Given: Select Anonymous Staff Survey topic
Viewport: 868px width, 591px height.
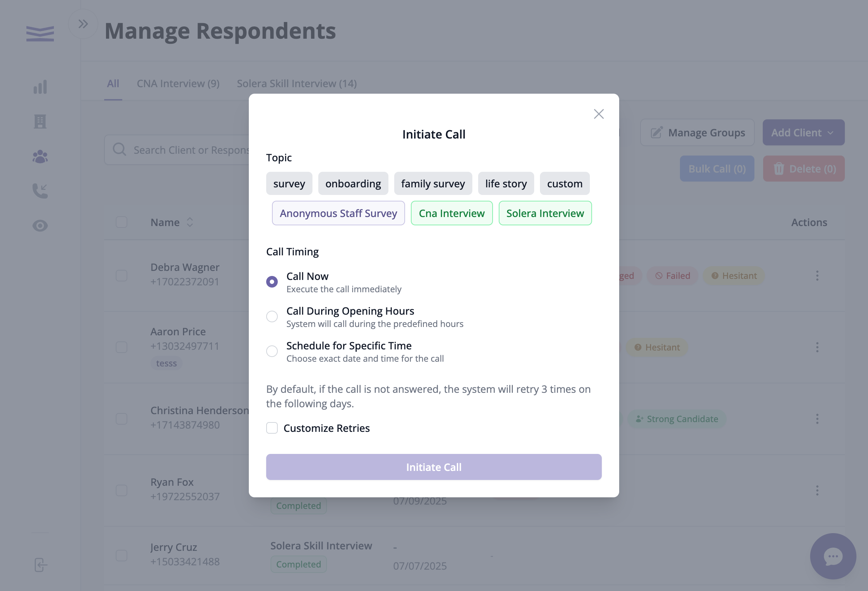Looking at the screenshot, I should (338, 213).
